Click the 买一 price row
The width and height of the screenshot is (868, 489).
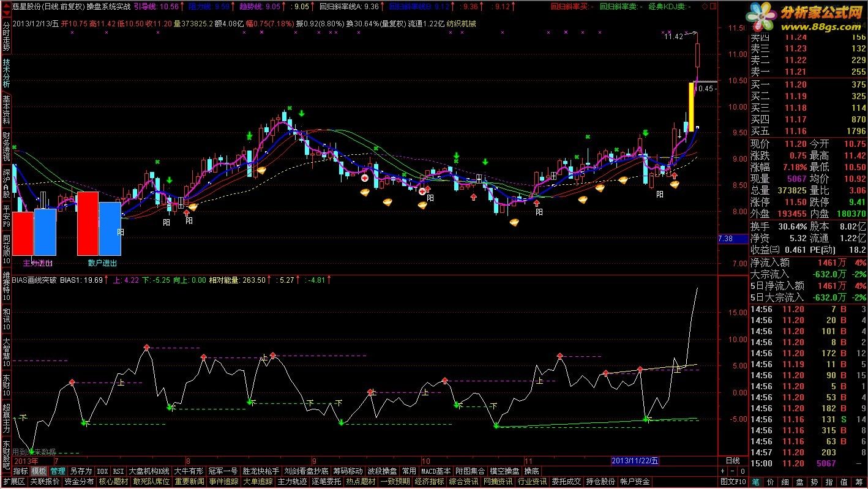tap(808, 85)
